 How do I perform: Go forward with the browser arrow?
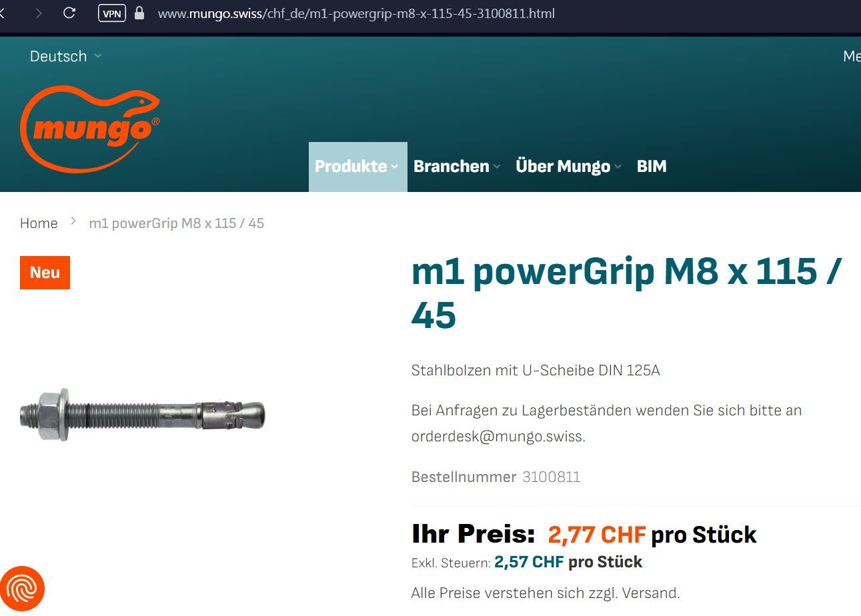(x=39, y=13)
